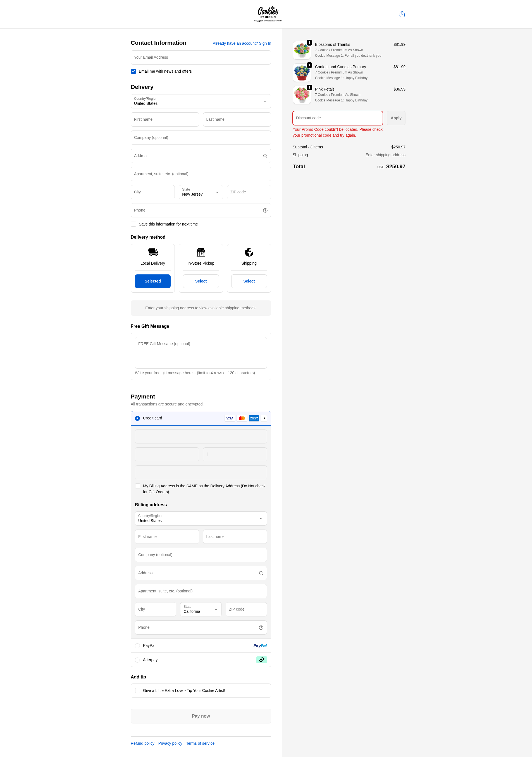The image size is (532, 757).
Task: Expand the delivery State dropdown showing New Jersey
Action: [x=201, y=192]
